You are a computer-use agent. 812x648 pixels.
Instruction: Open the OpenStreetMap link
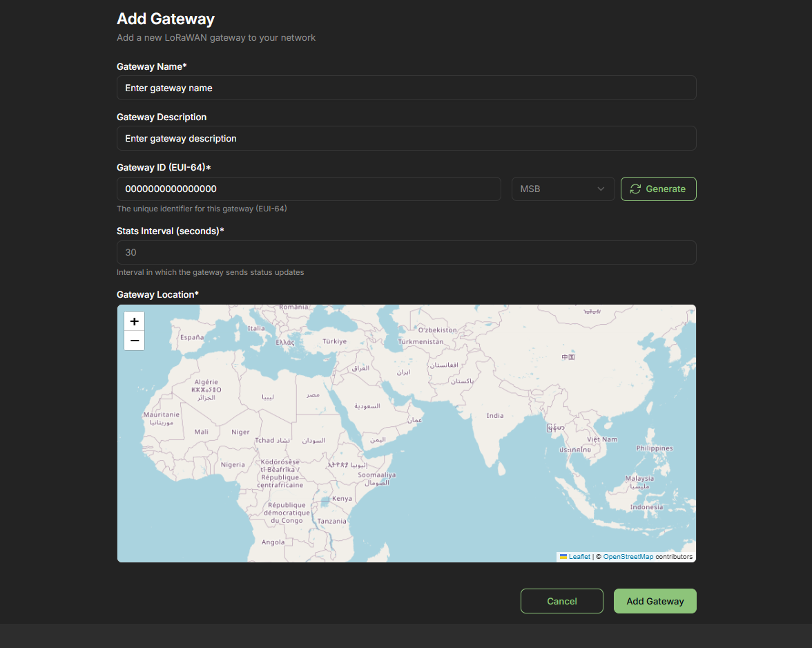click(628, 556)
